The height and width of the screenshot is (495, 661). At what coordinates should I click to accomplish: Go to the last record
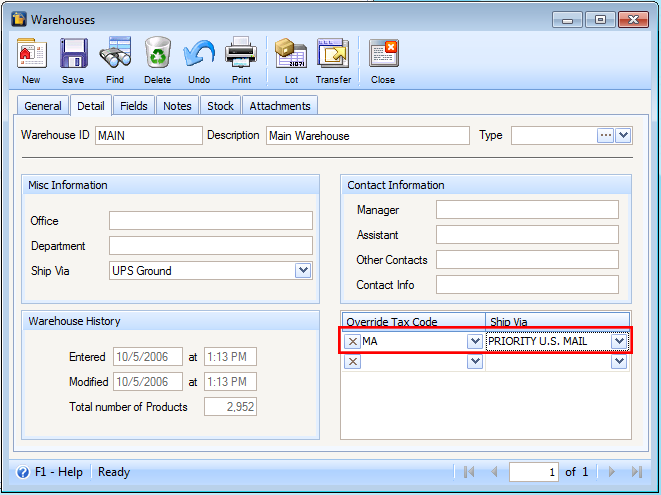coord(637,472)
